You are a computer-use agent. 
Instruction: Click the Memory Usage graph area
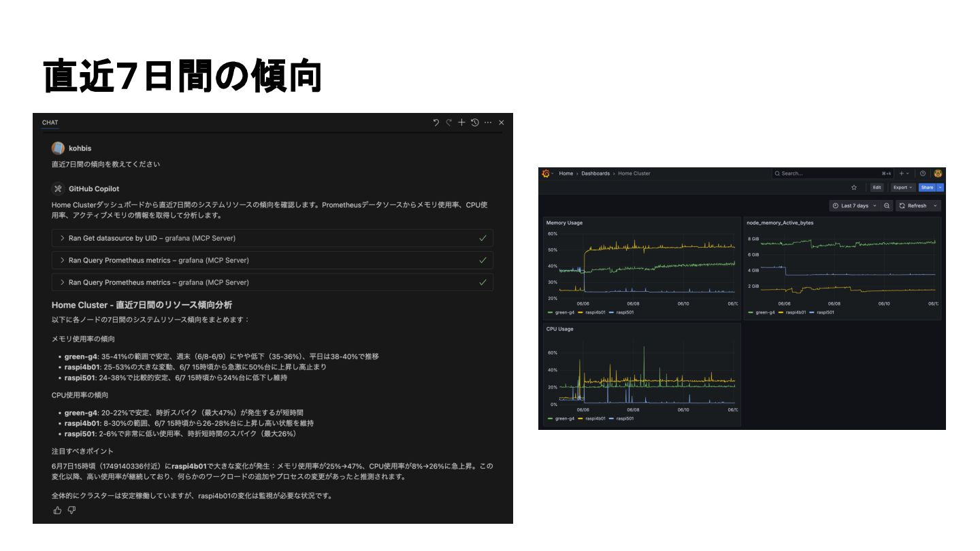point(648,266)
